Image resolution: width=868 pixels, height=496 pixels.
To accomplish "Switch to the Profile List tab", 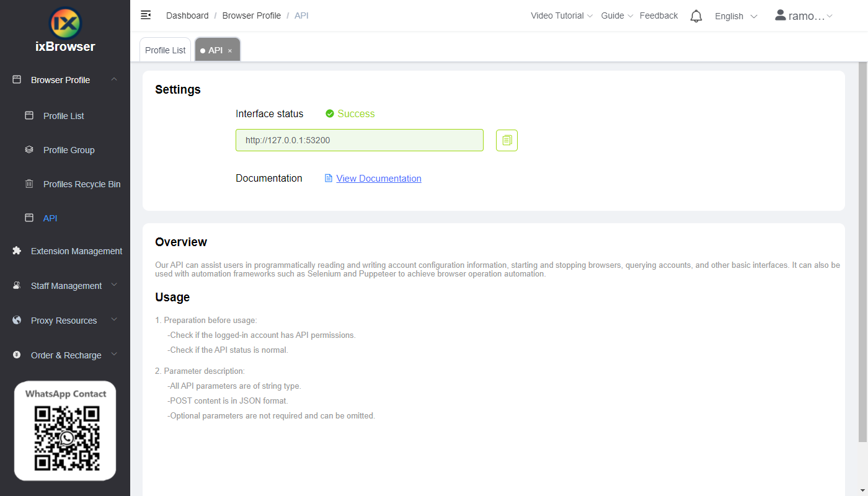I will (x=165, y=50).
